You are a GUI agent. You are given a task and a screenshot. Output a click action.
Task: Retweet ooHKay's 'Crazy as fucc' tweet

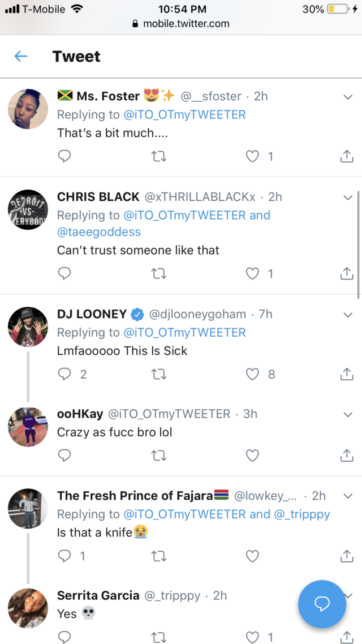pyautogui.click(x=159, y=455)
